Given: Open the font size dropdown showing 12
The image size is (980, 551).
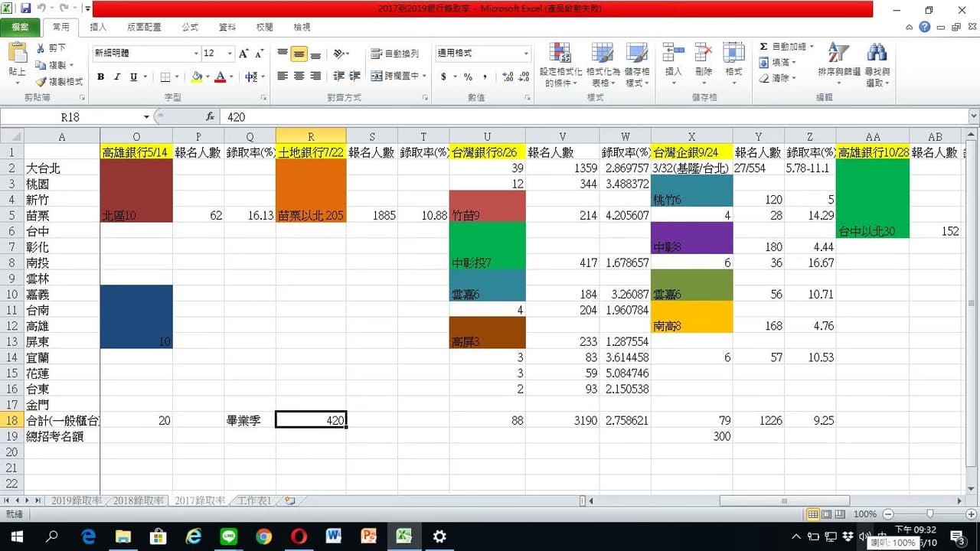Looking at the screenshot, I should pos(230,54).
